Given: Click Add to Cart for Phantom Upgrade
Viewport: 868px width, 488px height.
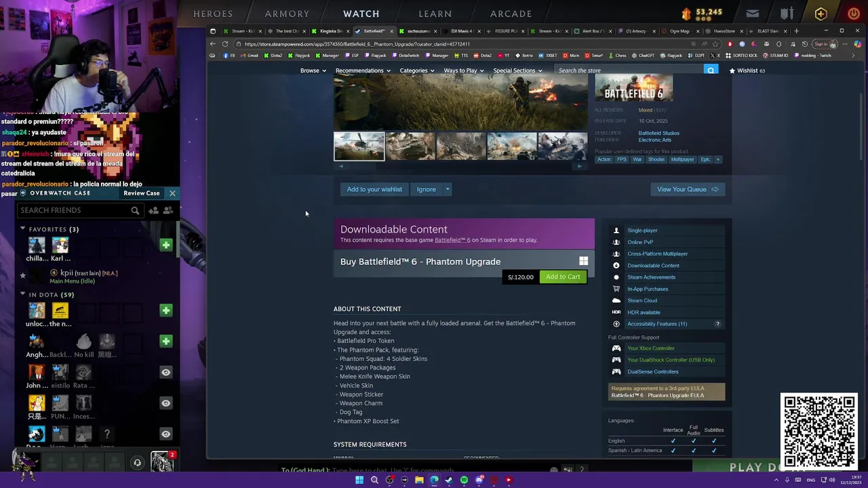Looking at the screenshot, I should (563, 277).
